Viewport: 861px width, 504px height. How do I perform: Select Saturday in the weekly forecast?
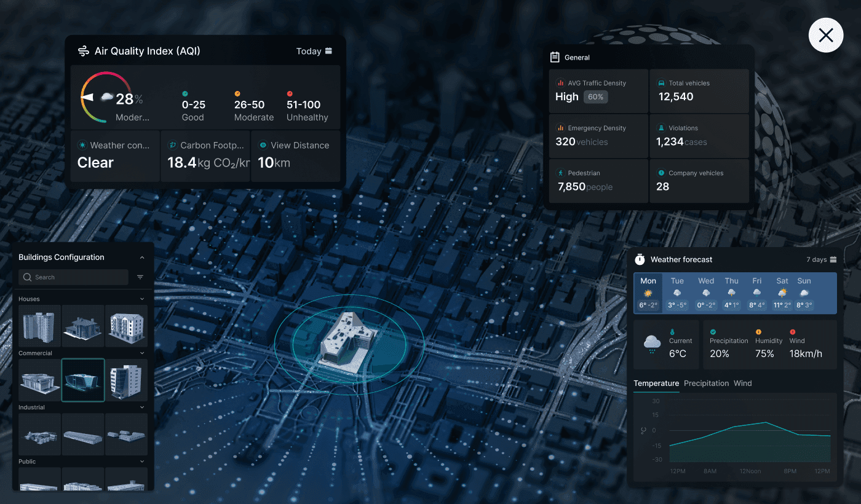782,293
